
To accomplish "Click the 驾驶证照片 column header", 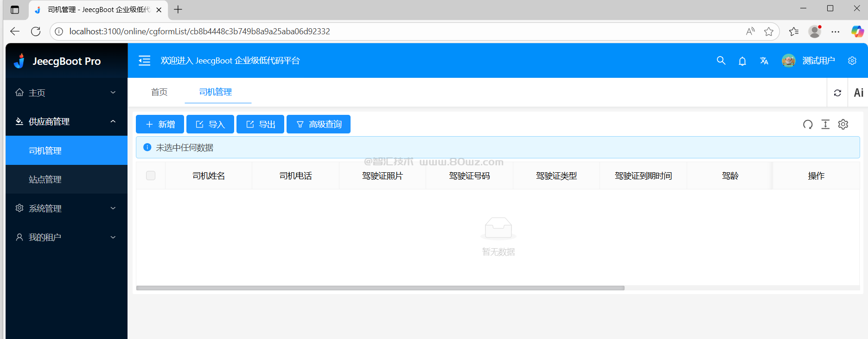I will click(383, 176).
